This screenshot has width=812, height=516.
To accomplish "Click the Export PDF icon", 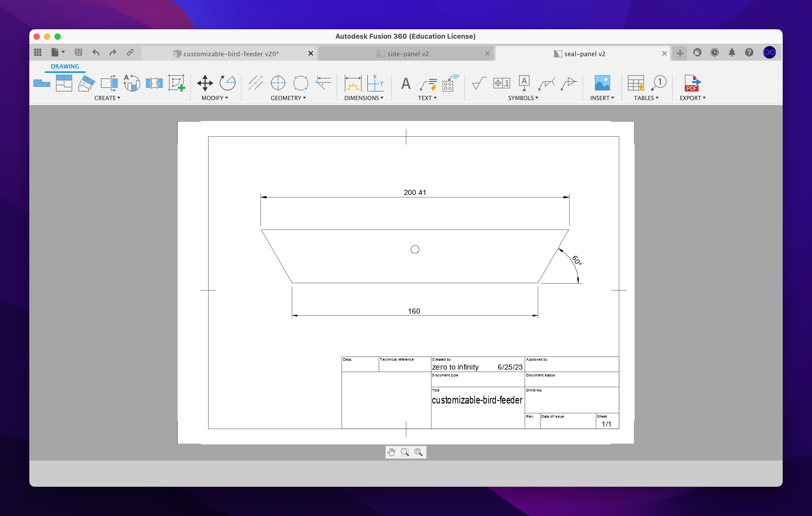I will [692, 83].
